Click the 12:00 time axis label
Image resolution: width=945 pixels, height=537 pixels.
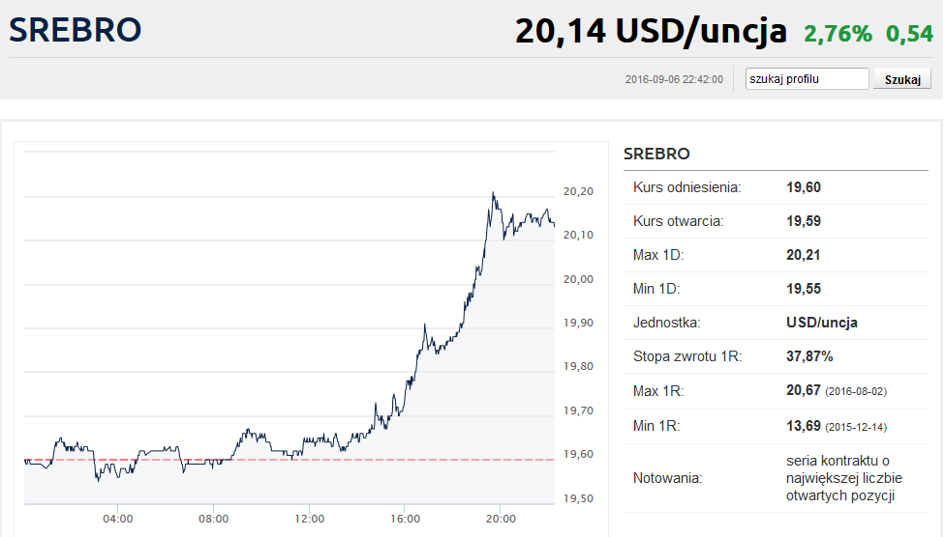(309, 519)
